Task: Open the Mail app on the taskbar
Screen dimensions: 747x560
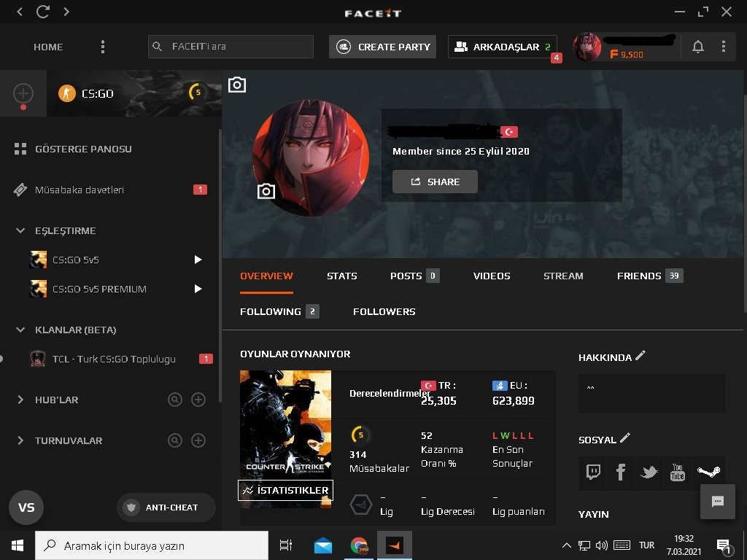Action: [x=323, y=545]
